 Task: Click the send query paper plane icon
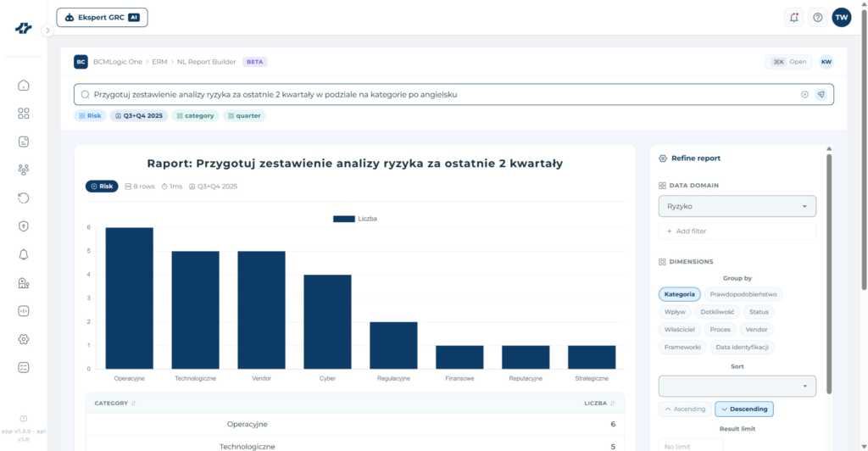pos(821,95)
